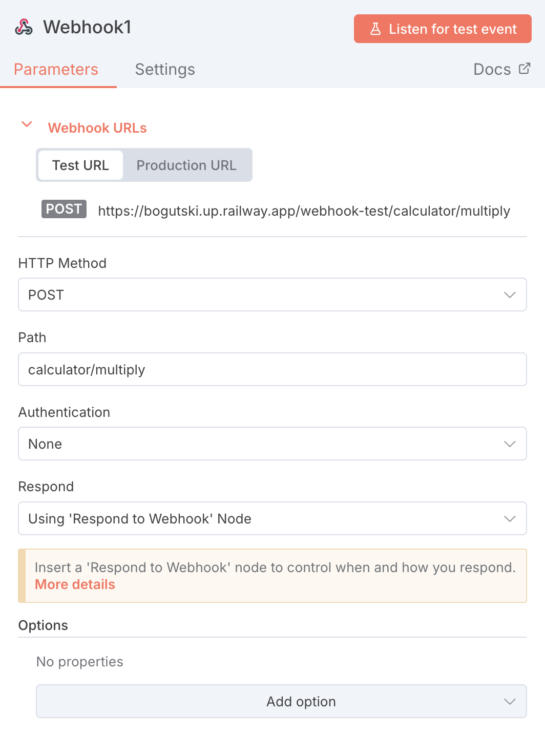This screenshot has height=756, width=545.
Task: Select the Test URL toggle
Action: [80, 165]
